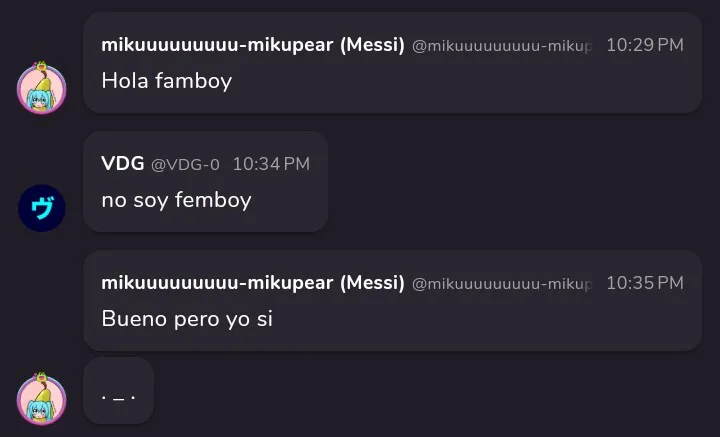This screenshot has width=720, height=437.
Task: Click the VDG display name
Action: 123,163
